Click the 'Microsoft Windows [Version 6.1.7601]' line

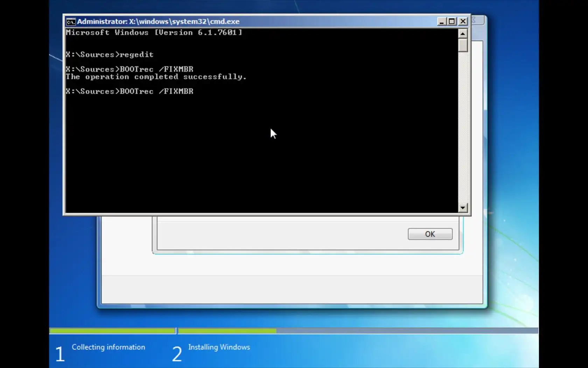[154, 33]
